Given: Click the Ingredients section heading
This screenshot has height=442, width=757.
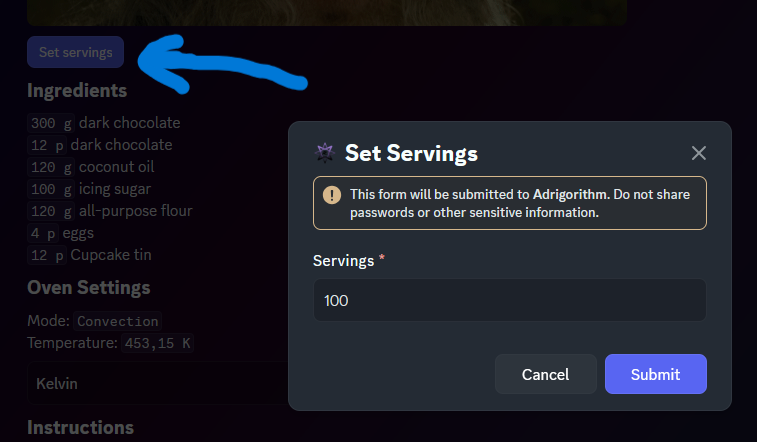Looking at the screenshot, I should coord(77,90).
